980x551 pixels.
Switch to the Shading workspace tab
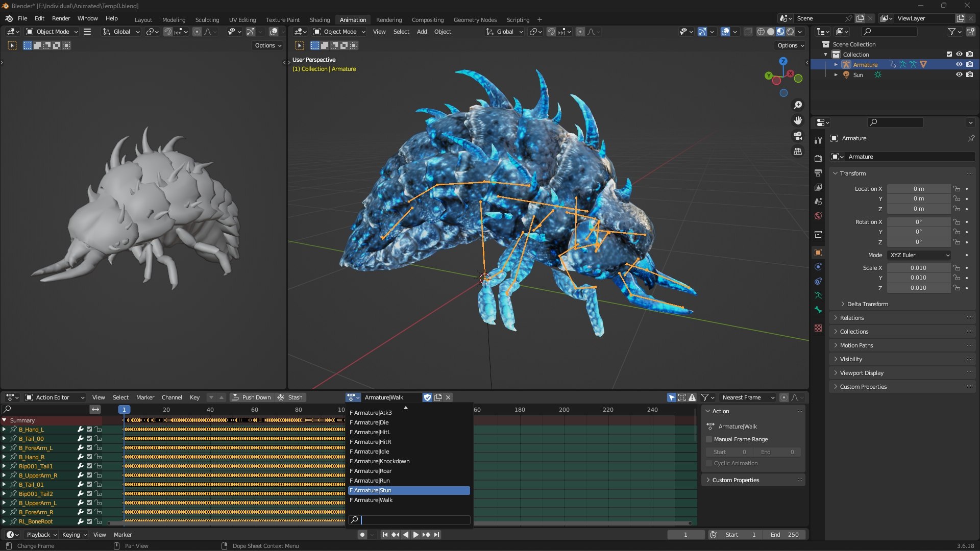320,20
